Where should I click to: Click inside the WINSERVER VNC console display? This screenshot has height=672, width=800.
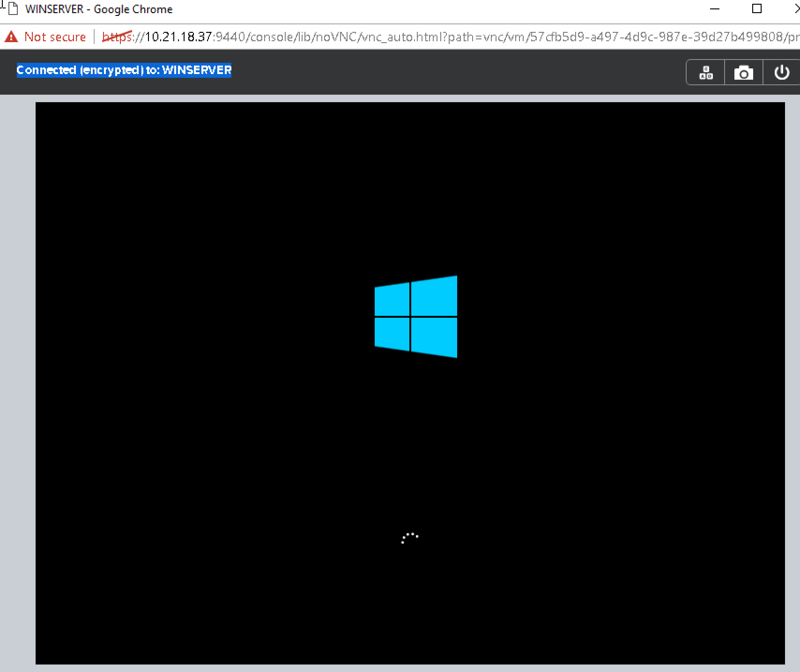pos(410,383)
